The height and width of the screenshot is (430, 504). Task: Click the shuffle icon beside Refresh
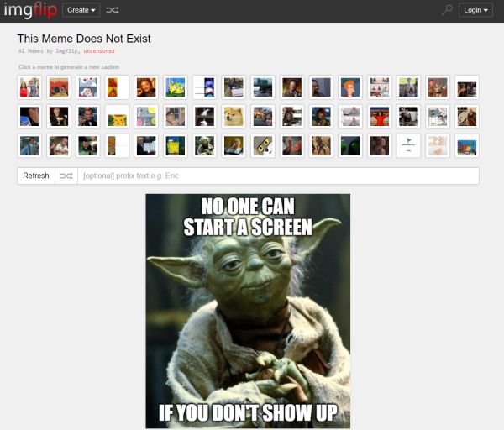pos(66,176)
